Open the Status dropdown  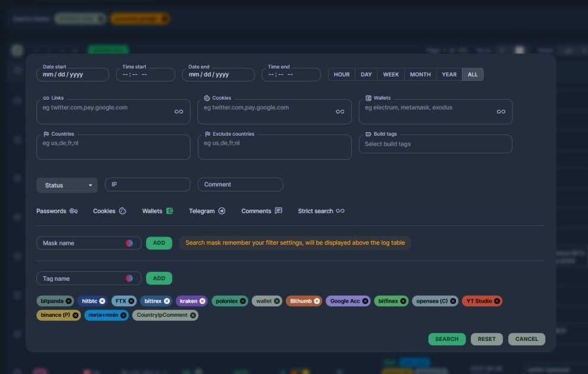click(x=67, y=185)
